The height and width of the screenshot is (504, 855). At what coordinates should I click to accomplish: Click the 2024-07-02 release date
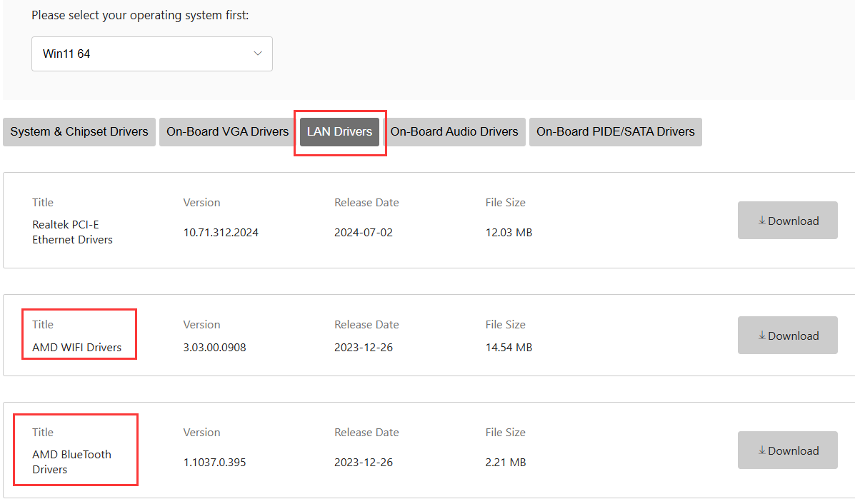coord(364,233)
